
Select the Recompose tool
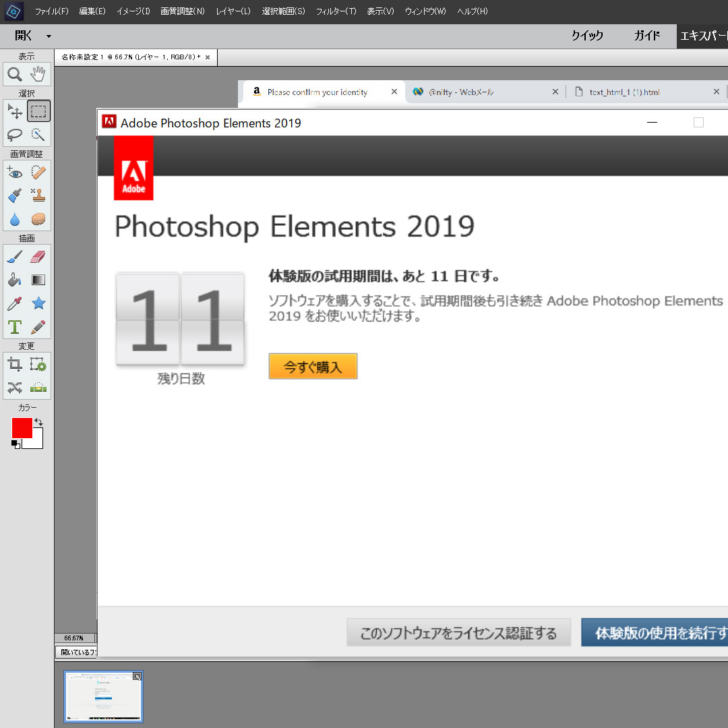(x=38, y=365)
